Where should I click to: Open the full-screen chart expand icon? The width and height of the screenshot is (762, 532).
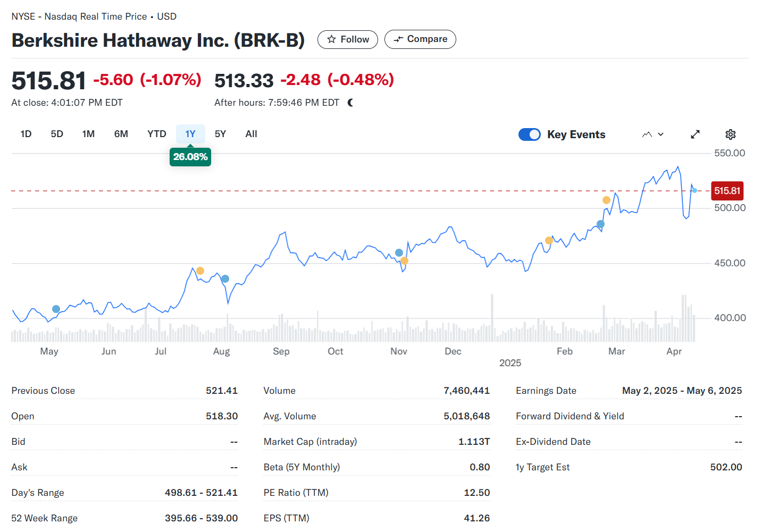(696, 134)
